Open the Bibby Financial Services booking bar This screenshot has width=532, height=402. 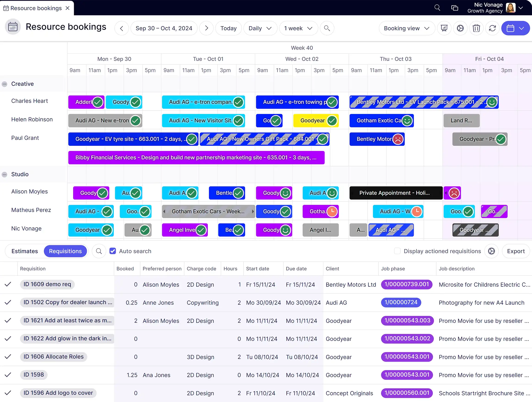click(196, 157)
